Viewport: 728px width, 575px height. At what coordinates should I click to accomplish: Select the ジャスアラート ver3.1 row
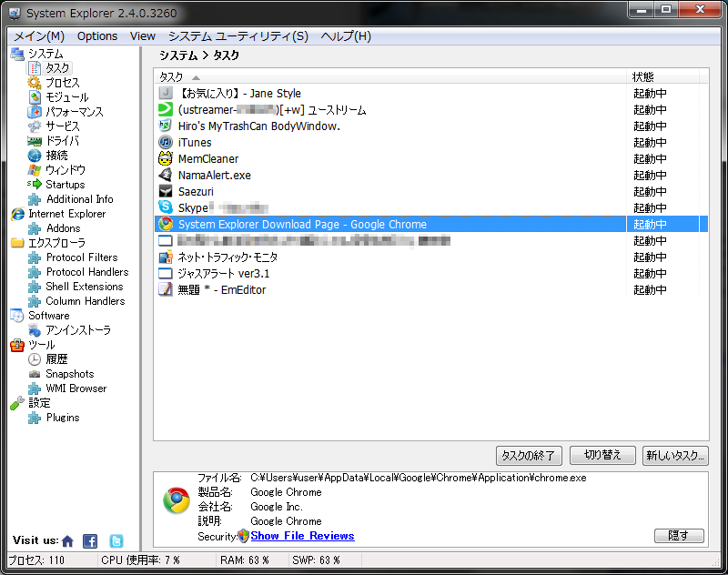click(x=430, y=273)
